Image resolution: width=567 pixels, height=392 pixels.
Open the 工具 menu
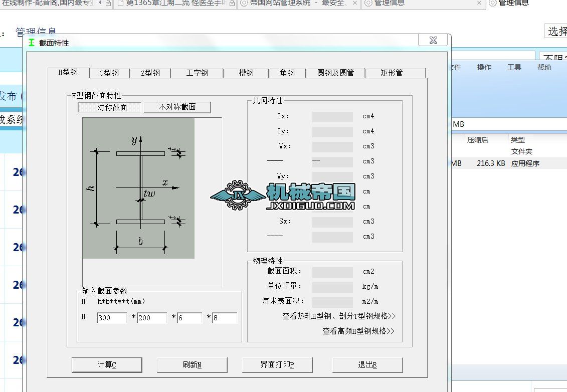(x=514, y=67)
